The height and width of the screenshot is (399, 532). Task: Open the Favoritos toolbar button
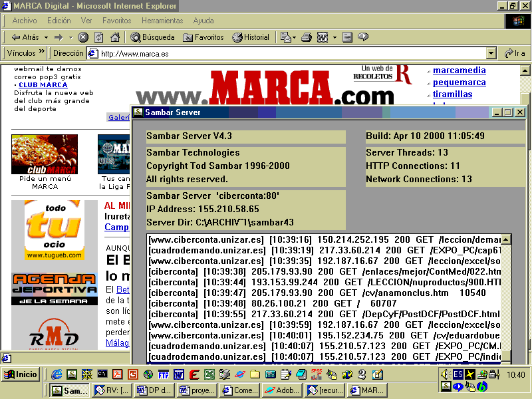click(x=203, y=37)
